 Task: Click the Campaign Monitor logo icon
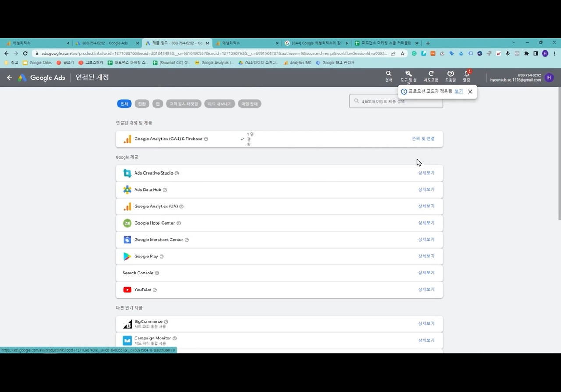[127, 341]
